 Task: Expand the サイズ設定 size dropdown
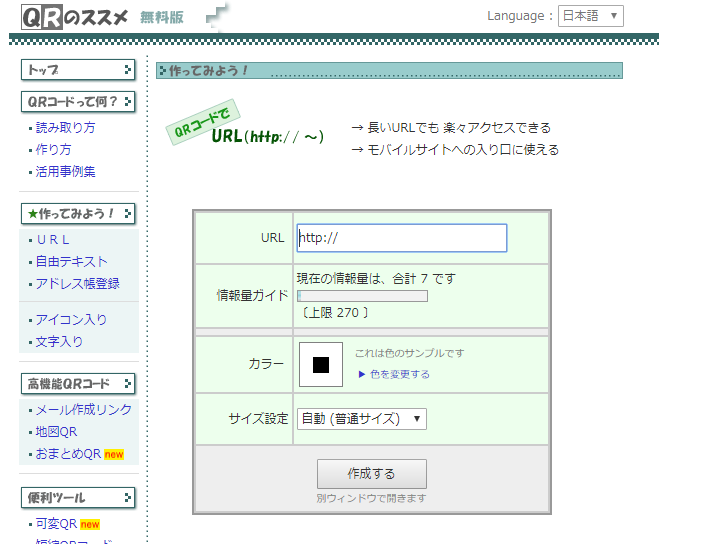click(362, 419)
